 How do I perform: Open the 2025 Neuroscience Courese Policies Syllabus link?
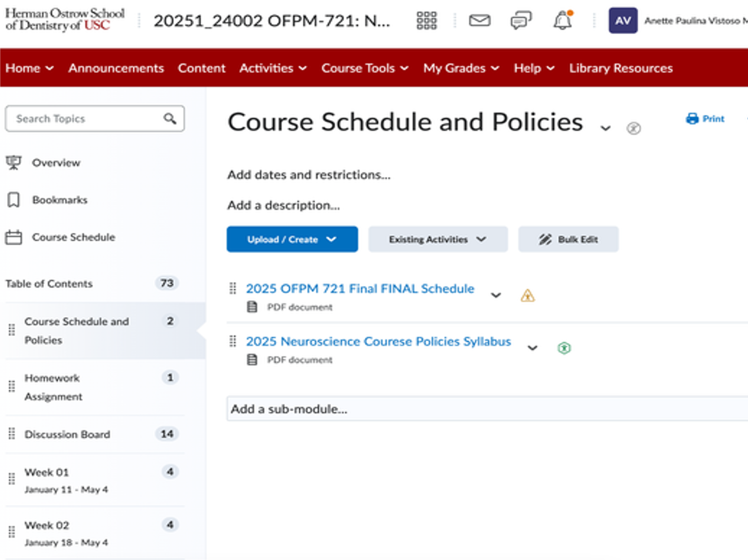point(378,341)
